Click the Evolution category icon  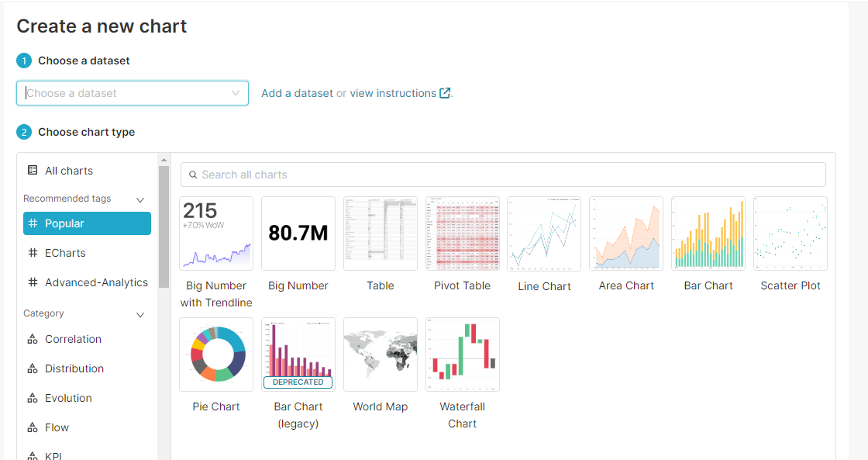(x=32, y=398)
